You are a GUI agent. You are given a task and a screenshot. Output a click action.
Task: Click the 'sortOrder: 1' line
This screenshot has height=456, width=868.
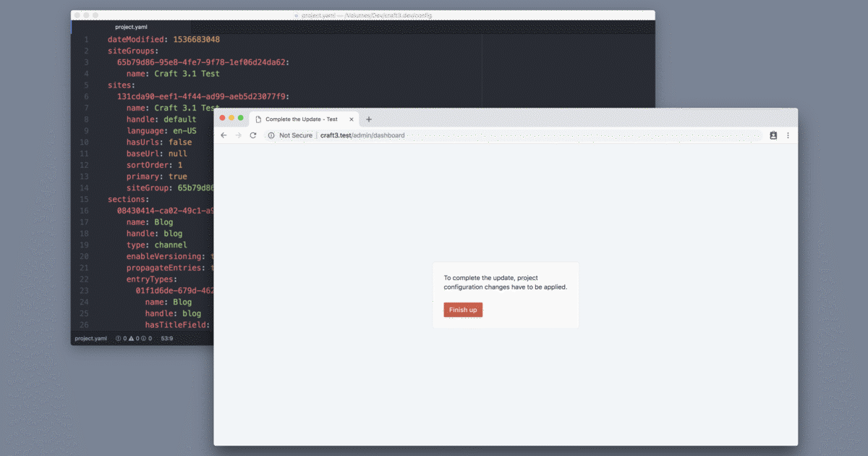pyautogui.click(x=154, y=165)
